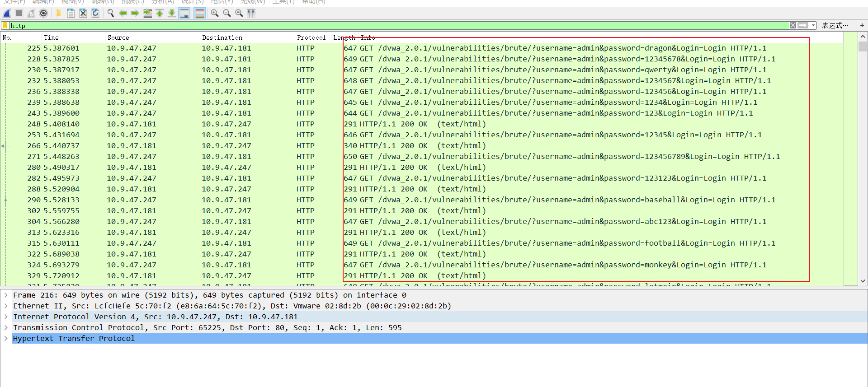Sort by the No. column header
This screenshot has height=387, width=868.
point(21,37)
